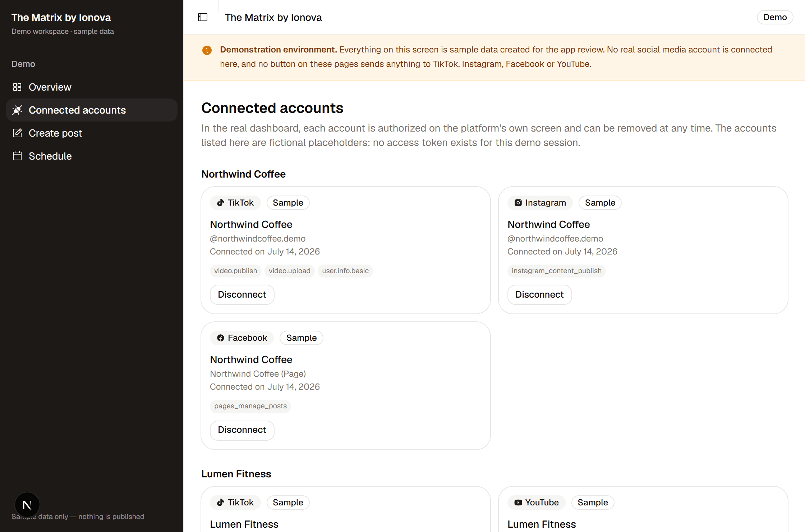This screenshot has width=805, height=532.
Task: Select Connected accounts in sidebar
Action: coord(92,110)
